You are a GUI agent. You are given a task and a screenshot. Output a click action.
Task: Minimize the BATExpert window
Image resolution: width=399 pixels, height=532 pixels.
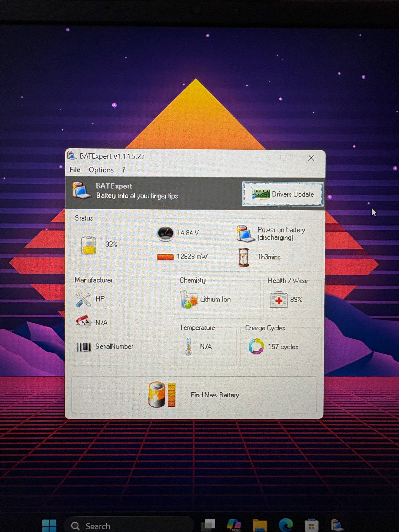pyautogui.click(x=256, y=158)
